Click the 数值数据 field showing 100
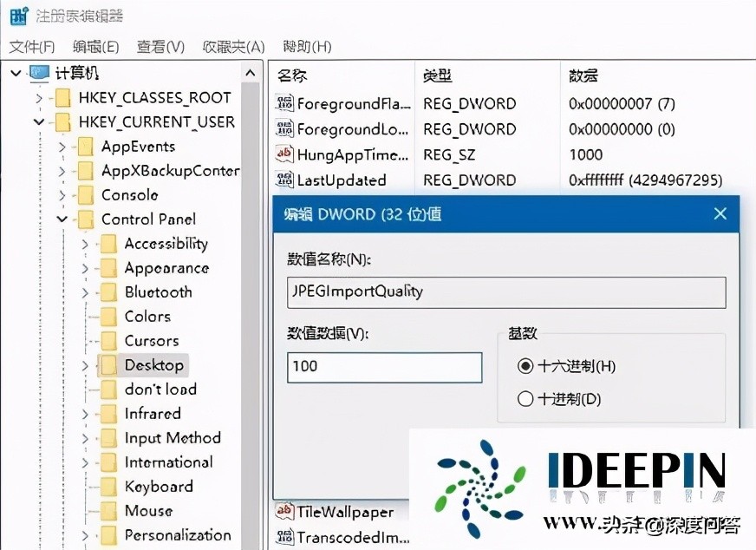This screenshot has width=756, height=550. (383, 368)
